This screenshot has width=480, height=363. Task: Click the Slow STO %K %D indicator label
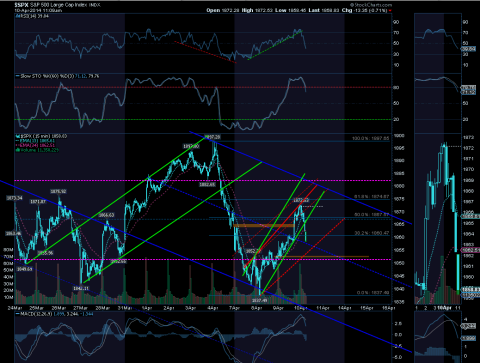click(x=57, y=76)
